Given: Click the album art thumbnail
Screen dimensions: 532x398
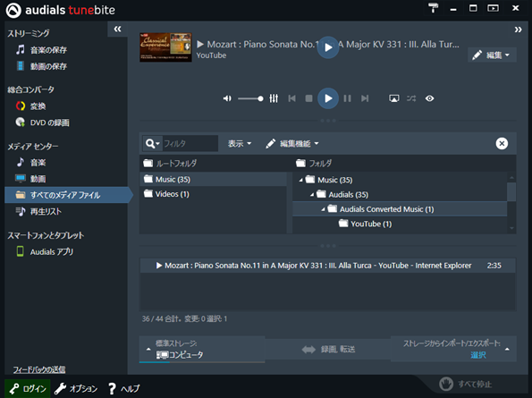Looking at the screenshot, I should [x=165, y=47].
